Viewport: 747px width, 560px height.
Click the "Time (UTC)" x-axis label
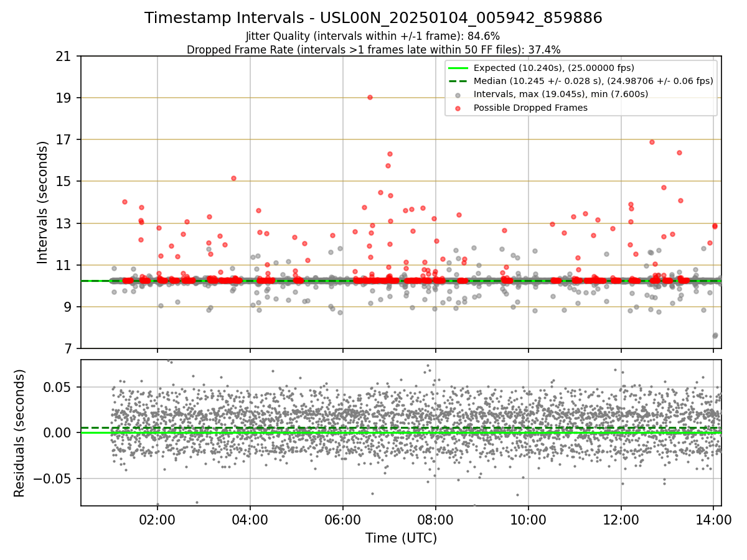(401, 538)
